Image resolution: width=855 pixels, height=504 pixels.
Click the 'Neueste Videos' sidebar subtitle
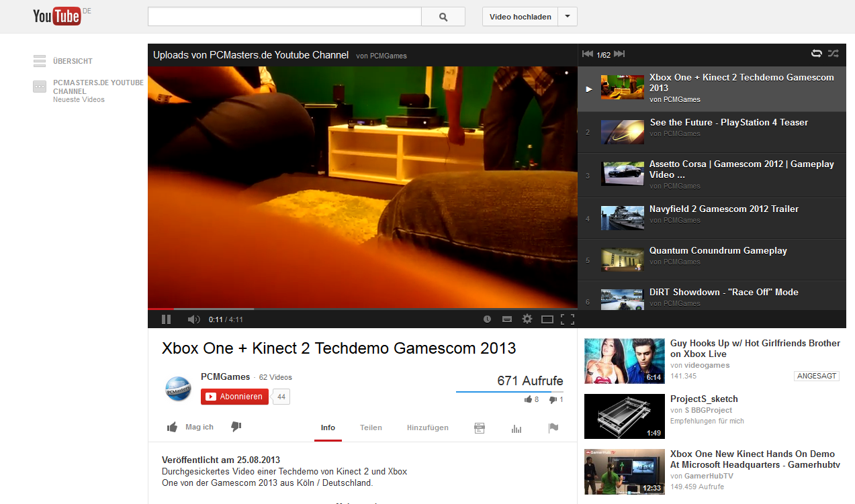(79, 99)
